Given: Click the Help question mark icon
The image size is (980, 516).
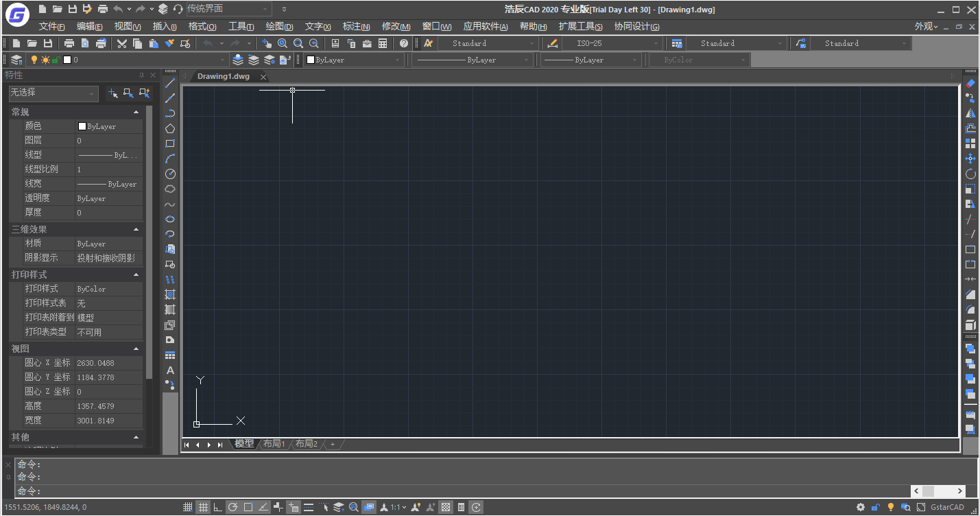Looking at the screenshot, I should click(x=404, y=43).
